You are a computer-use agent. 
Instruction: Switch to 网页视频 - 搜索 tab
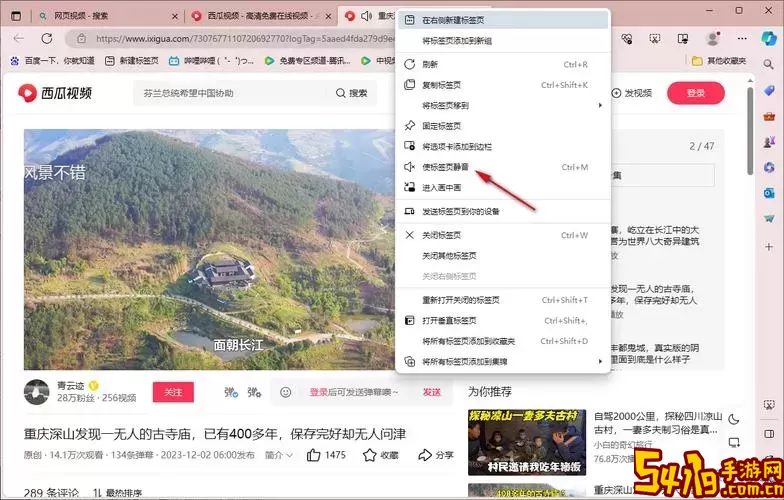[108, 16]
